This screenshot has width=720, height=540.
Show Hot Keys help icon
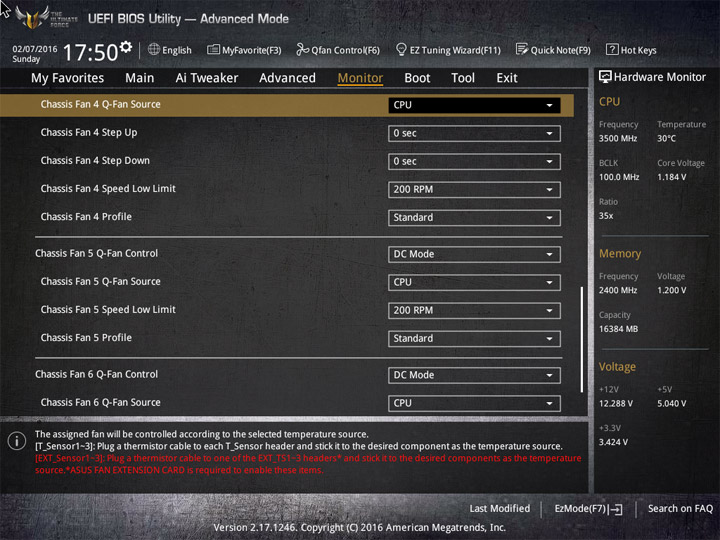tap(611, 50)
